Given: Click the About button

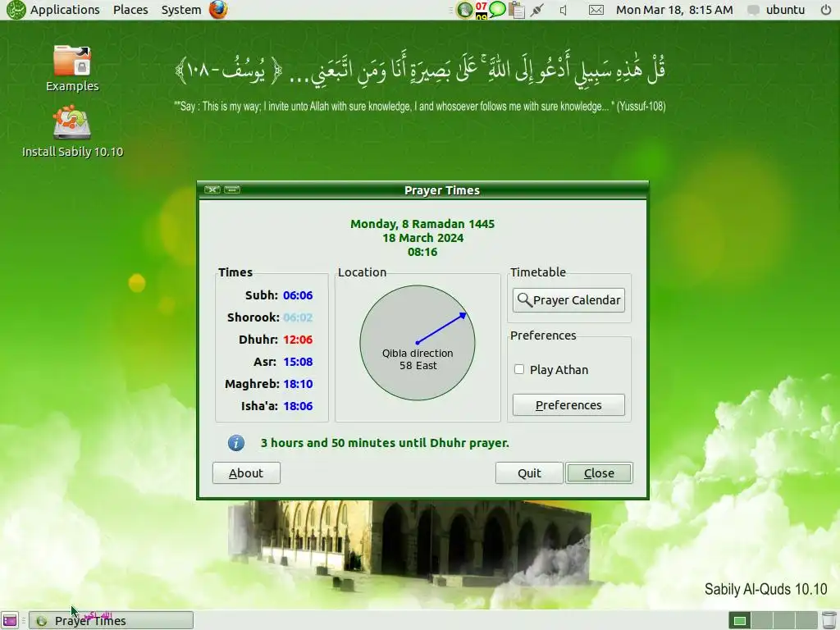Looking at the screenshot, I should [x=246, y=473].
